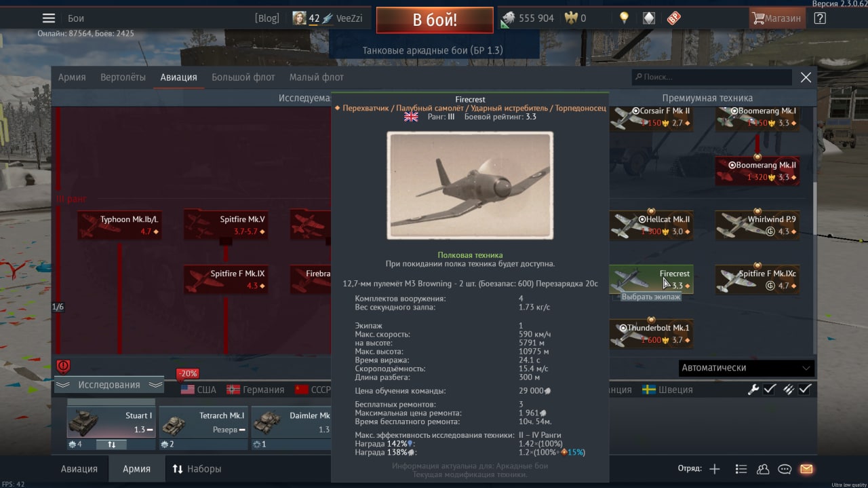Screen dimensions: 868x488
Task: Open the chat bubble icon
Action: [785, 468]
